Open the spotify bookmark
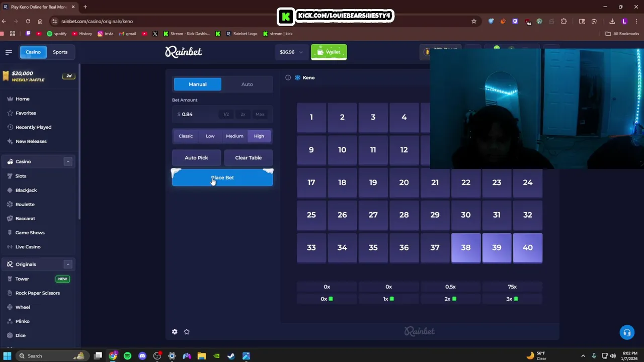This screenshot has width=644, height=362. [56, 34]
